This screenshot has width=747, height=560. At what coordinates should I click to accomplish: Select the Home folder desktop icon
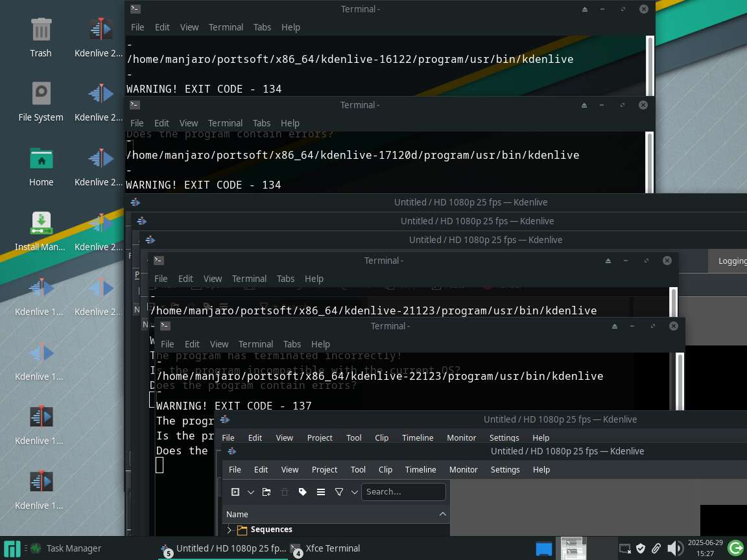tap(41, 167)
